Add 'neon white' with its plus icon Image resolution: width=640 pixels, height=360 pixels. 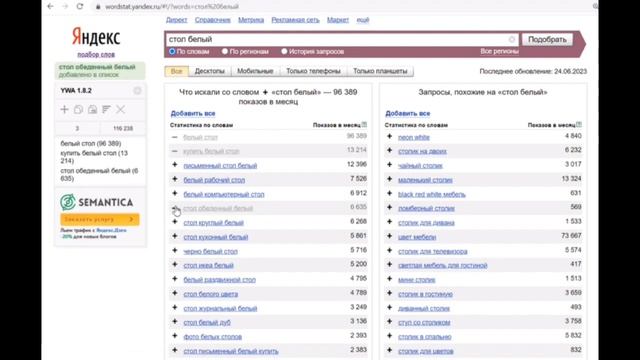point(389,137)
